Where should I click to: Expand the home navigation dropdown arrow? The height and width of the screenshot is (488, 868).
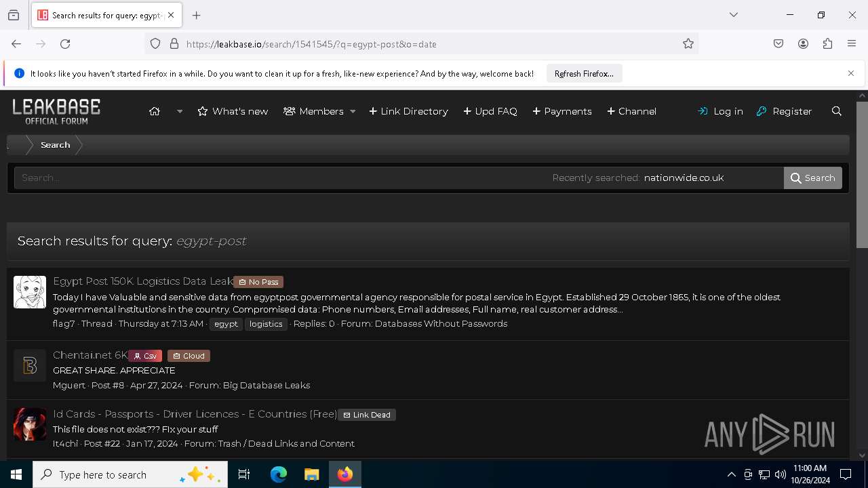click(180, 111)
